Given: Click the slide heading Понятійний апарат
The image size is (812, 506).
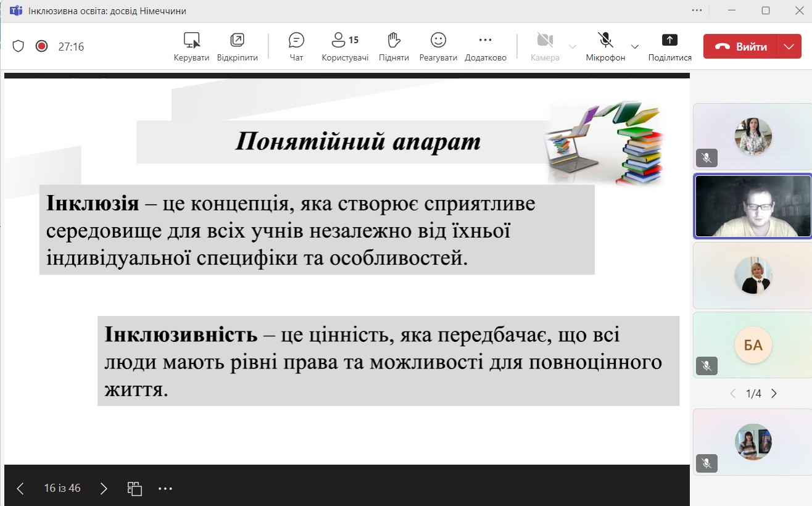Looking at the screenshot, I should pos(358,141).
